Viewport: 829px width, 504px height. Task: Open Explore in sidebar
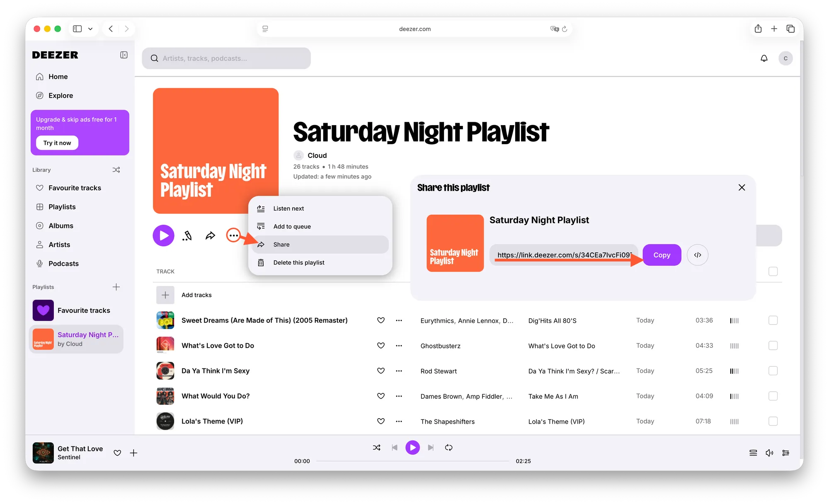pyautogui.click(x=61, y=96)
